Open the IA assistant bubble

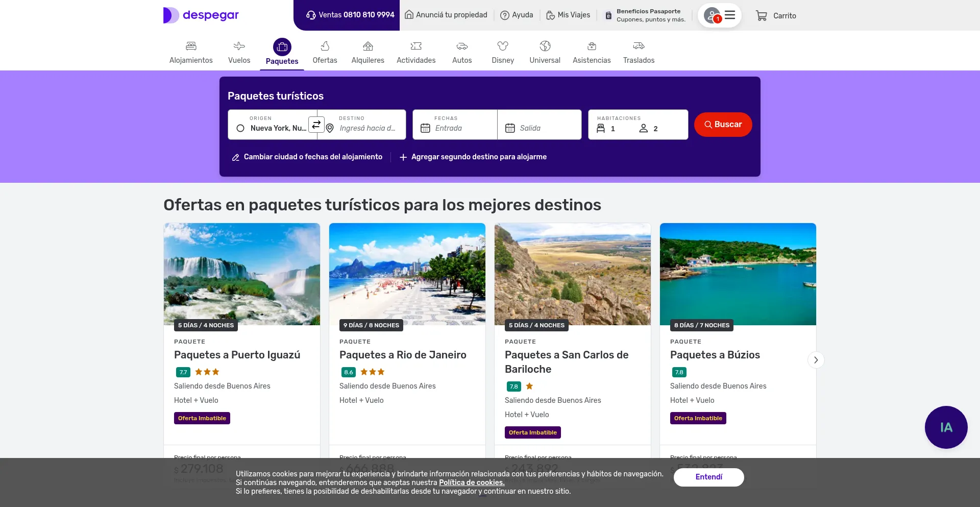[x=946, y=427]
